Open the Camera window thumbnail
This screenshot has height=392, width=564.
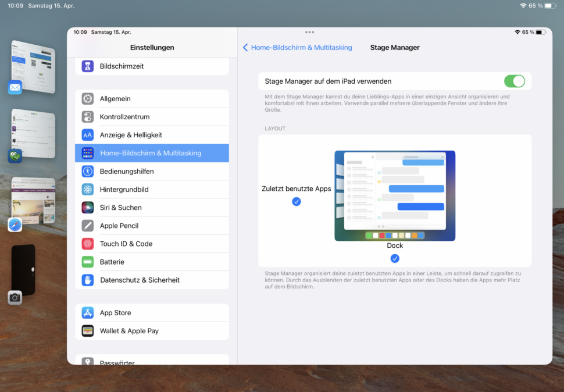[23, 270]
